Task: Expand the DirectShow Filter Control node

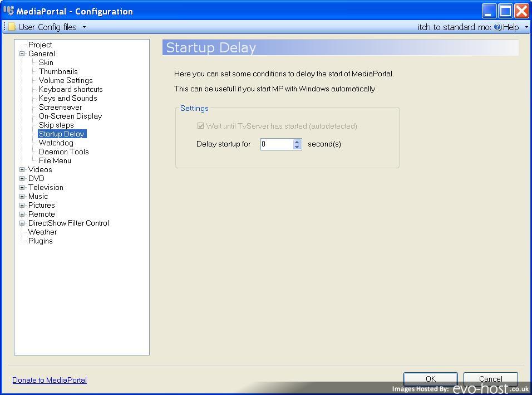Action: [x=22, y=223]
